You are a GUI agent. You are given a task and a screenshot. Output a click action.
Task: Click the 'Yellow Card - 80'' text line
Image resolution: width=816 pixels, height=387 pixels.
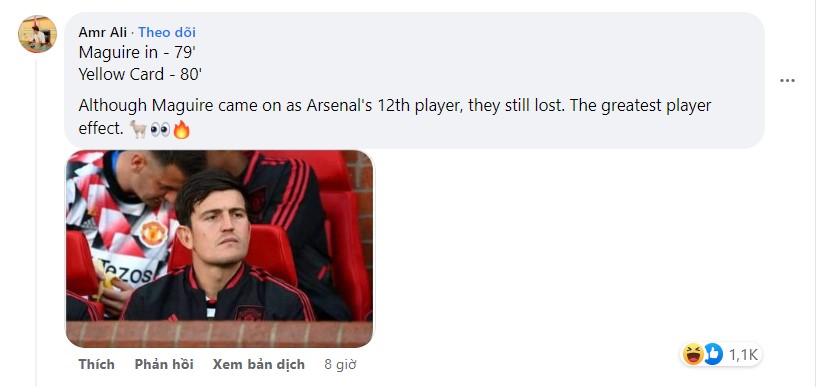(x=140, y=74)
